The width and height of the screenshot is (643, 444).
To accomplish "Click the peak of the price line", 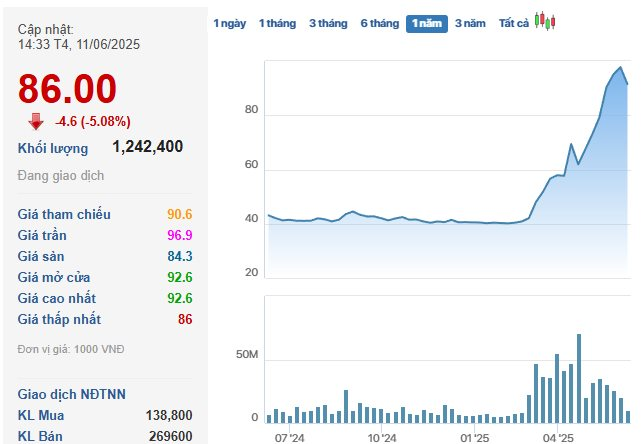I will 621,68.
